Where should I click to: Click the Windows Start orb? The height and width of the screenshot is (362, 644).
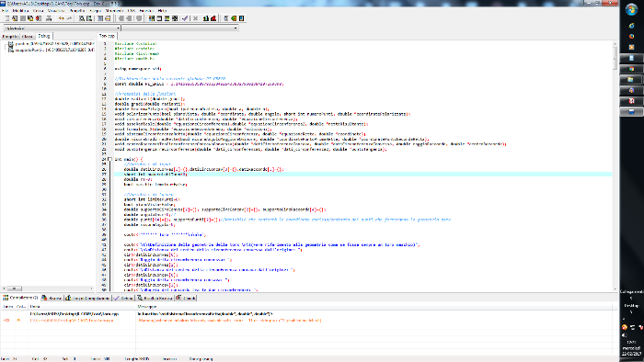coord(632,10)
